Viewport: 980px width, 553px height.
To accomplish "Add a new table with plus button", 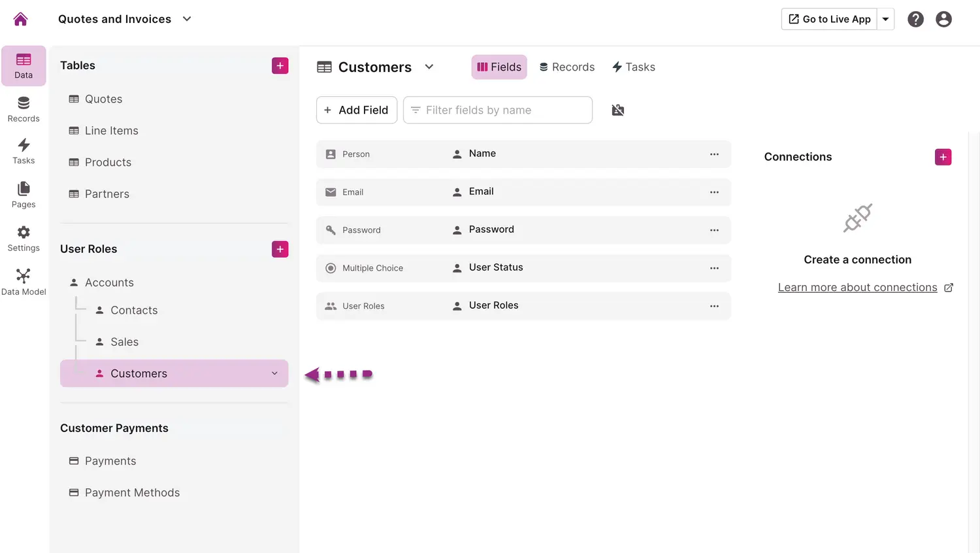I will click(280, 65).
